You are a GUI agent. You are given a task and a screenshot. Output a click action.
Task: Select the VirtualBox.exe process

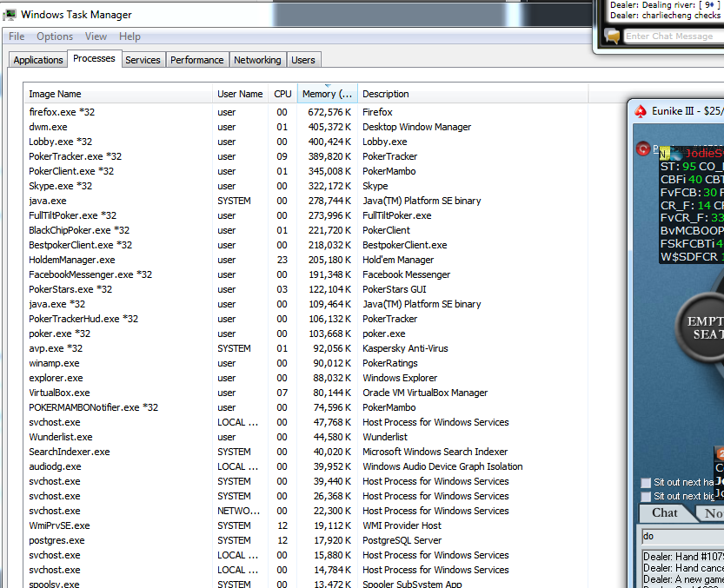coord(306,393)
